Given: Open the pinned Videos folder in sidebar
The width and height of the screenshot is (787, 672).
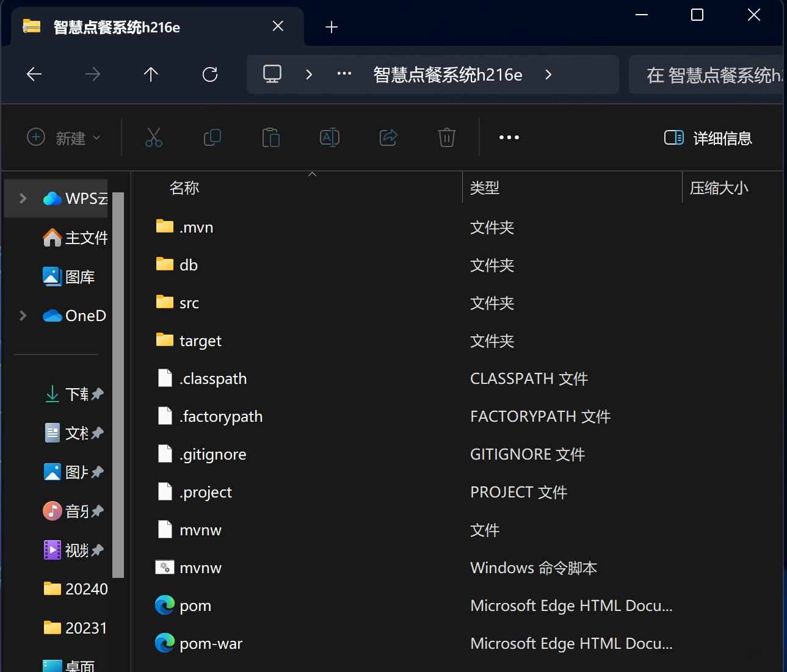Looking at the screenshot, I should pyautogui.click(x=73, y=550).
